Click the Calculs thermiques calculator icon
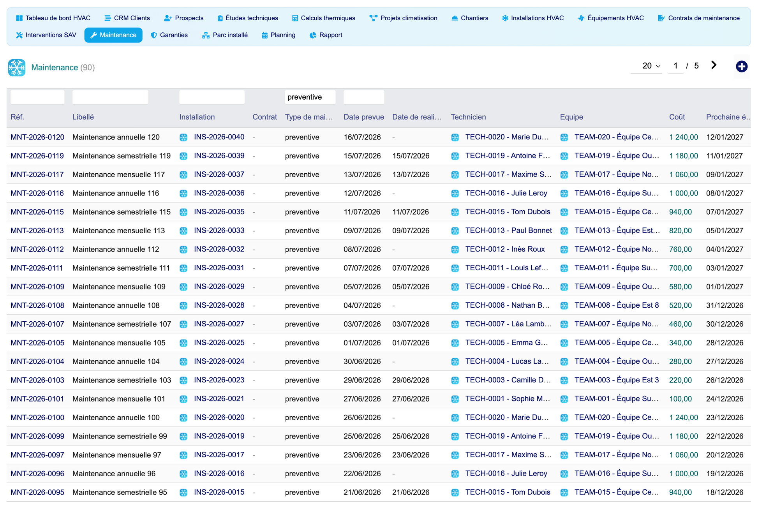Viewport: 758px width, 532px height. (295, 18)
